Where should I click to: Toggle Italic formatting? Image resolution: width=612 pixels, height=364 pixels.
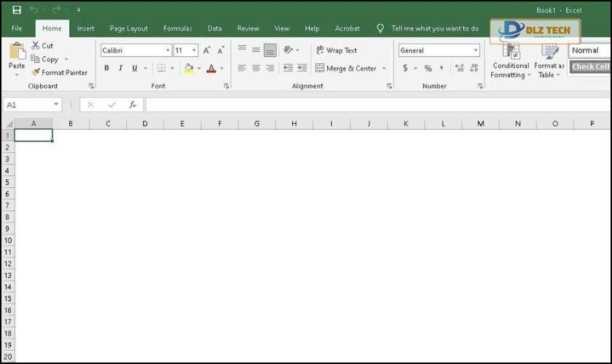(x=120, y=68)
